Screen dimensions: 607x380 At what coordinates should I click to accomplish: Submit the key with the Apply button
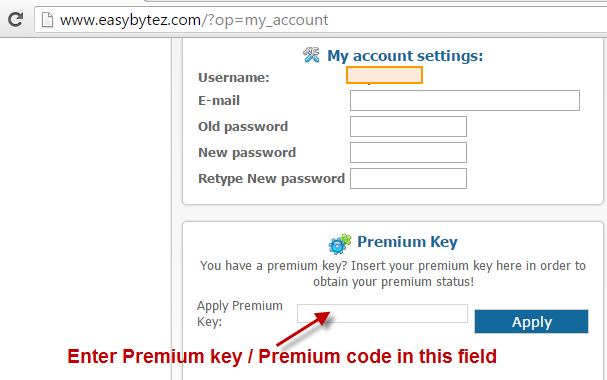point(531,321)
